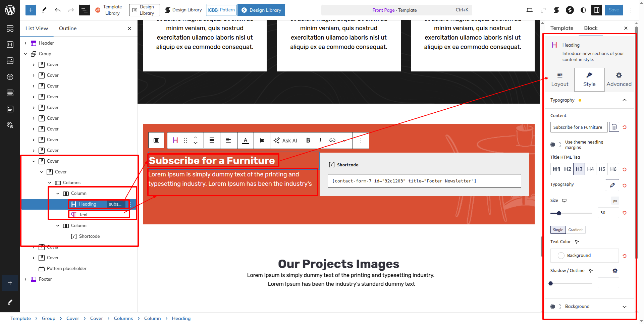Switch to the Outline tab
This screenshot has height=324, width=644.
(68, 29)
